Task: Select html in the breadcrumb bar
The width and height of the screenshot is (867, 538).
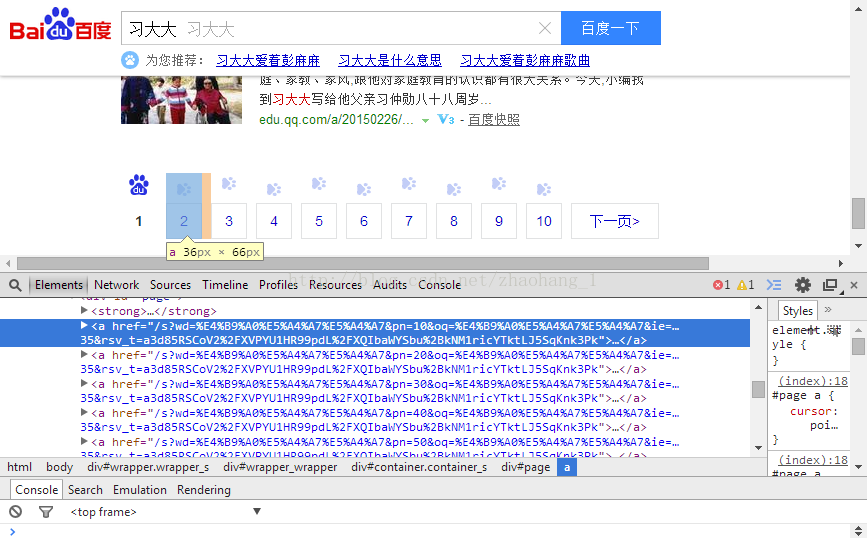Action: (19, 467)
